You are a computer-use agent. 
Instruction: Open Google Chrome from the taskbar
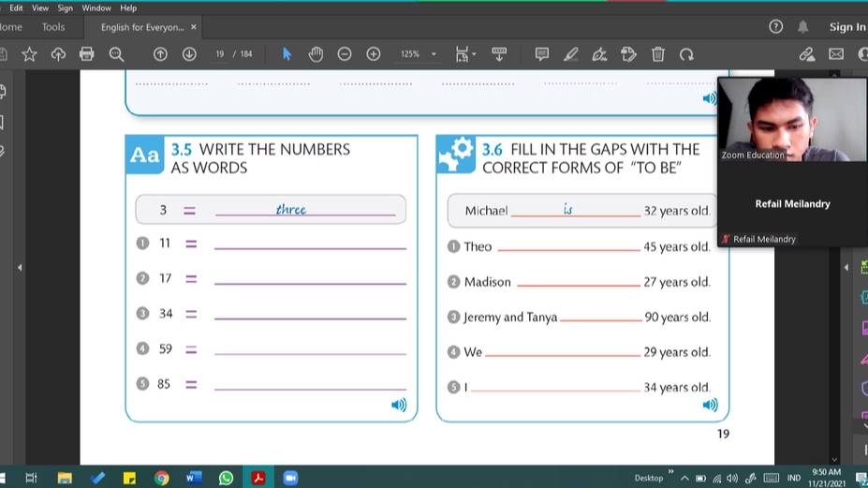pyautogui.click(x=162, y=478)
